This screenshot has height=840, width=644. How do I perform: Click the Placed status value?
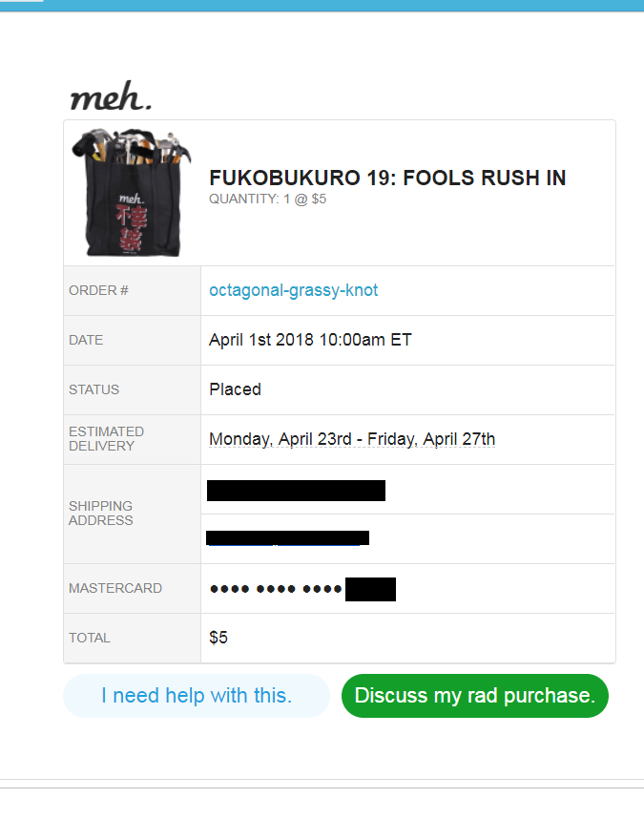click(x=235, y=389)
